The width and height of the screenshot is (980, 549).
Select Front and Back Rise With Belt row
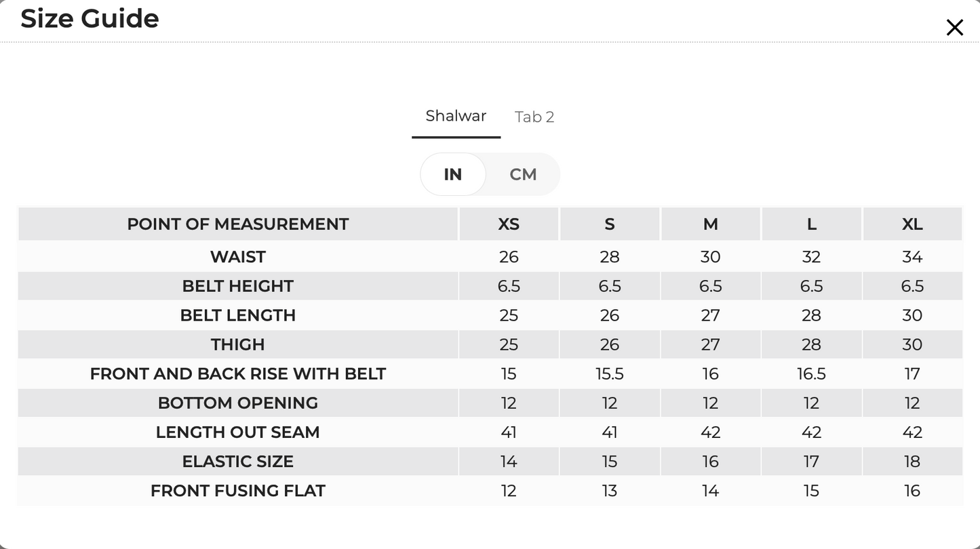pos(490,373)
